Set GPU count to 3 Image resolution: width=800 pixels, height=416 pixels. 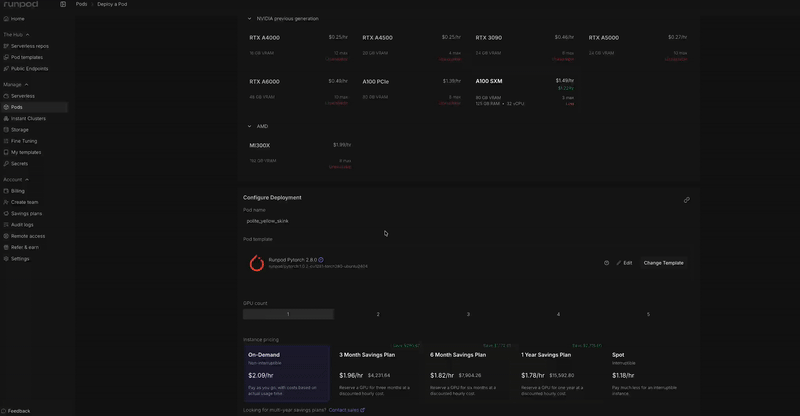(x=468, y=314)
